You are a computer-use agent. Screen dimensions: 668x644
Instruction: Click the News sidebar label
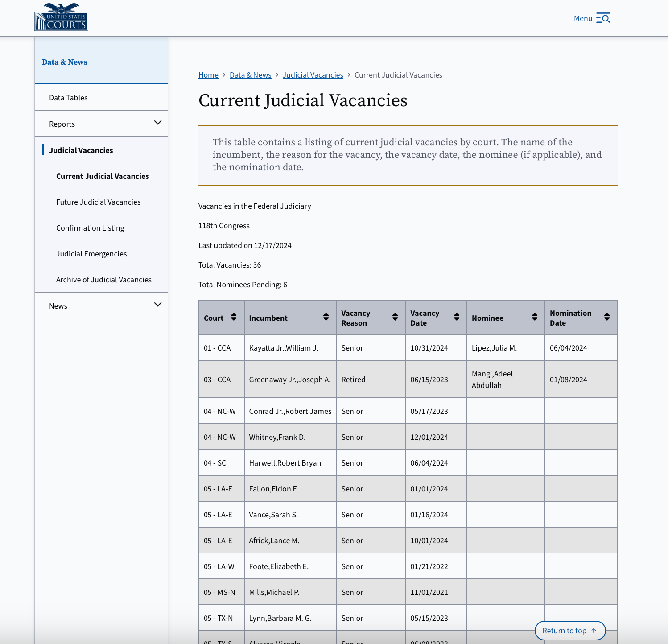pyautogui.click(x=58, y=306)
